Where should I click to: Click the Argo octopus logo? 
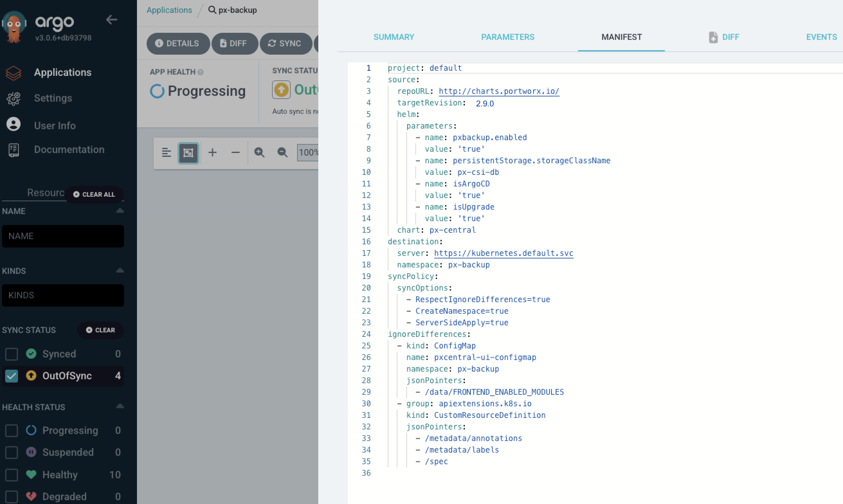tap(14, 27)
